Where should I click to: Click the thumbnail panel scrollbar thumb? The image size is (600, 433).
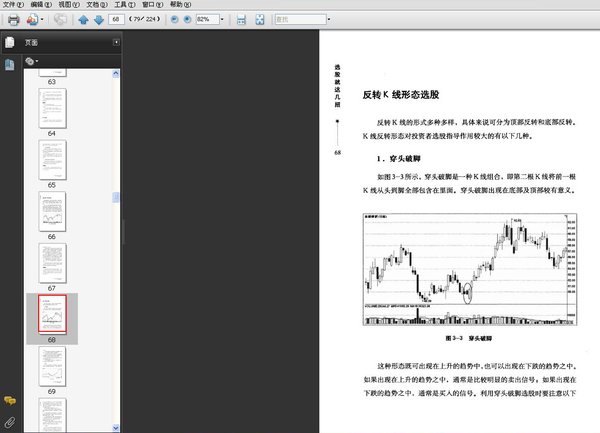[x=116, y=197]
